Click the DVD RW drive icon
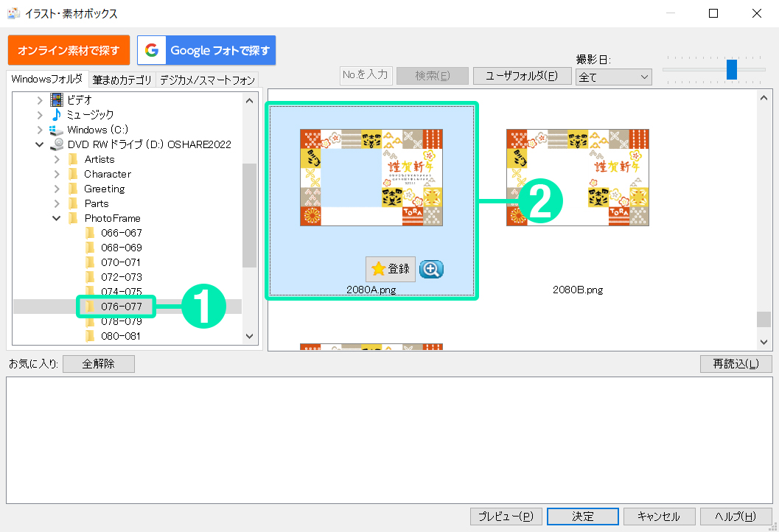 coord(57,144)
